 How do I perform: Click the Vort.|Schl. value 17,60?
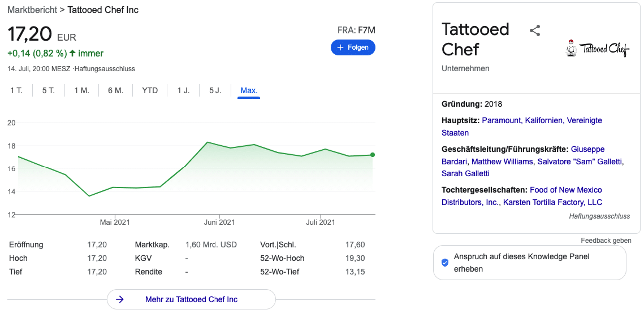click(x=355, y=245)
